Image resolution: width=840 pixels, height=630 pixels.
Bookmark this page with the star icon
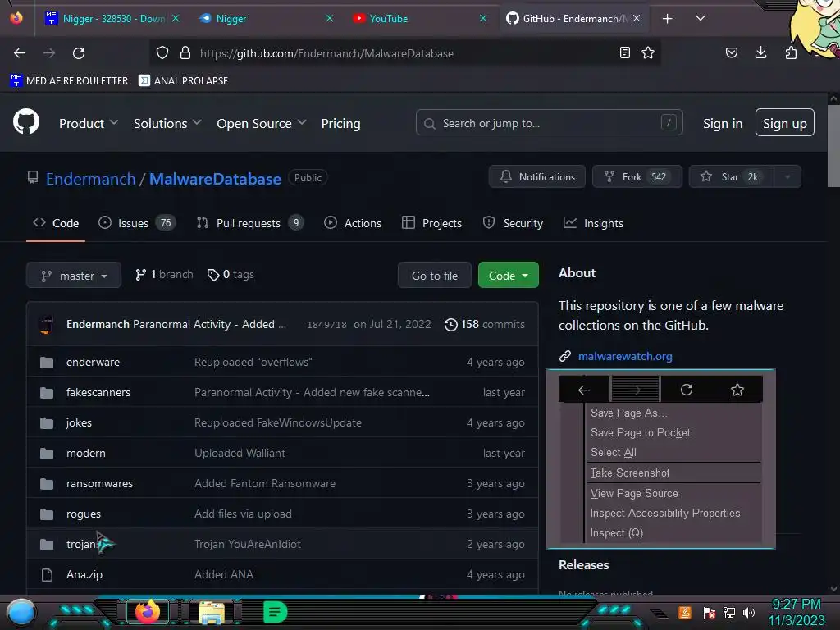coord(648,53)
